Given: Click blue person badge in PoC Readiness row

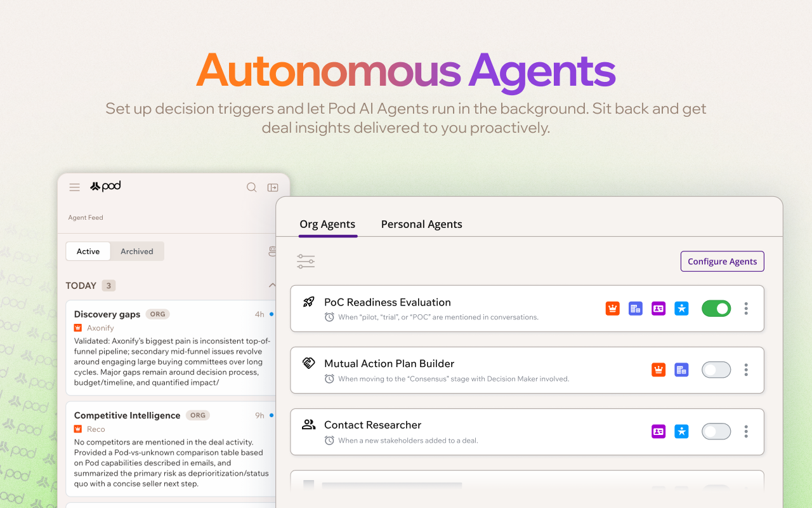Looking at the screenshot, I should 681,309.
